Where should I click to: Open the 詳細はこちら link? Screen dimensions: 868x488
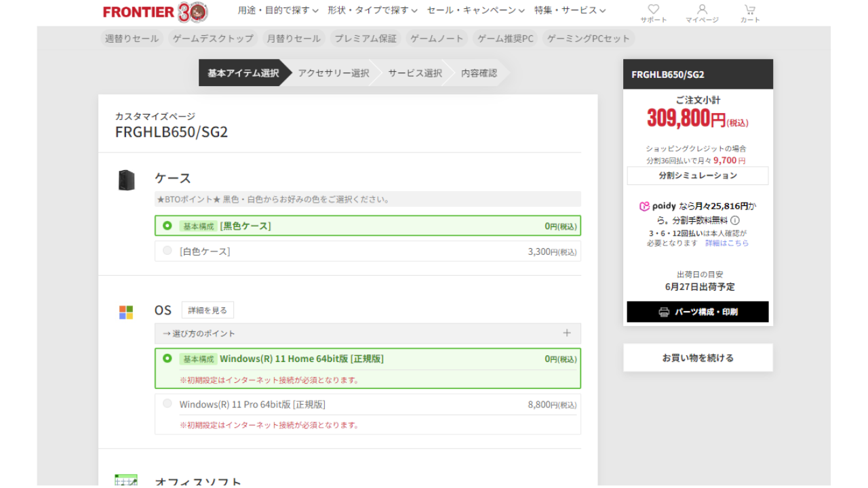tap(727, 243)
